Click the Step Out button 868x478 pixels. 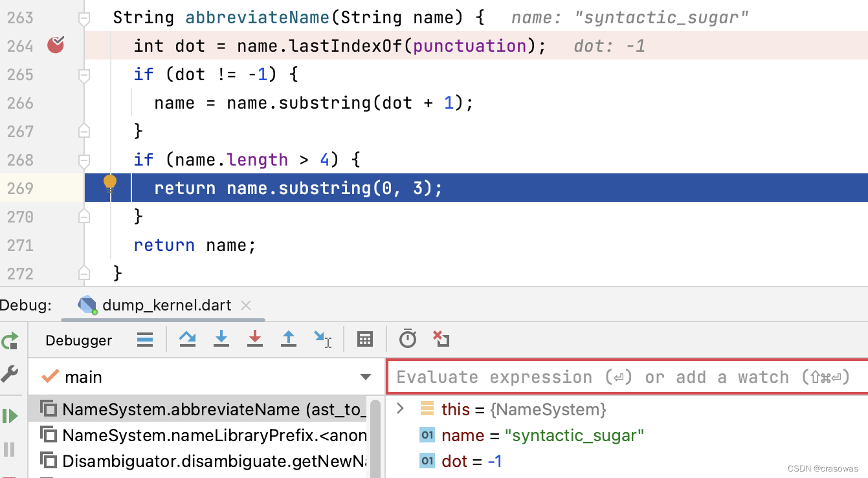click(289, 339)
